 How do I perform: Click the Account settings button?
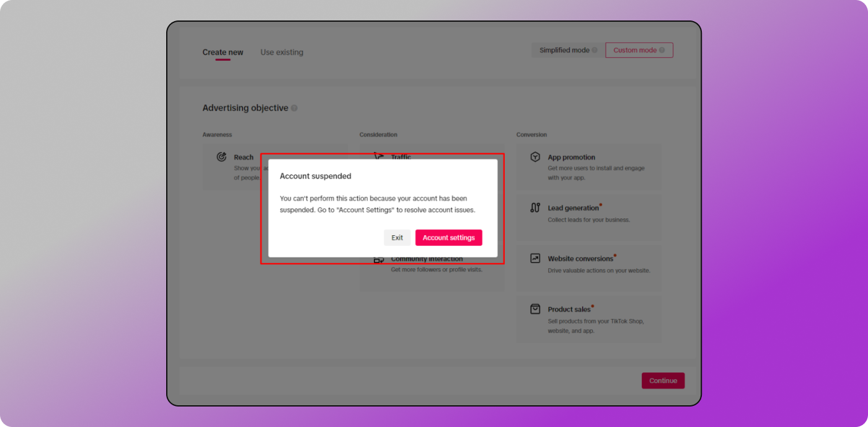click(448, 238)
